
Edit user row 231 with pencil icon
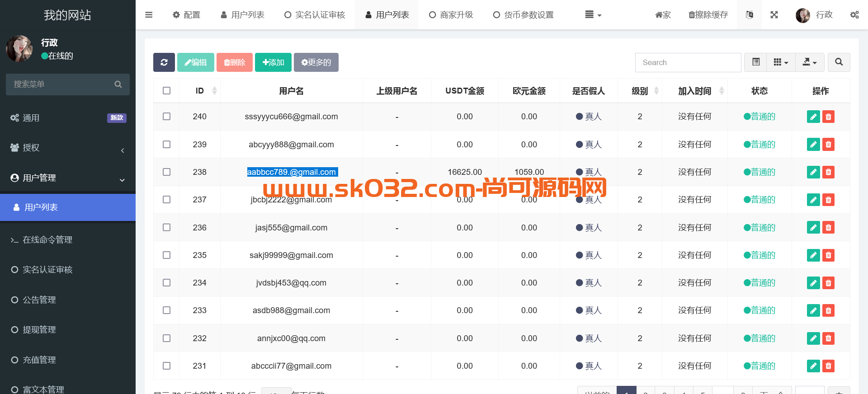pyautogui.click(x=813, y=366)
